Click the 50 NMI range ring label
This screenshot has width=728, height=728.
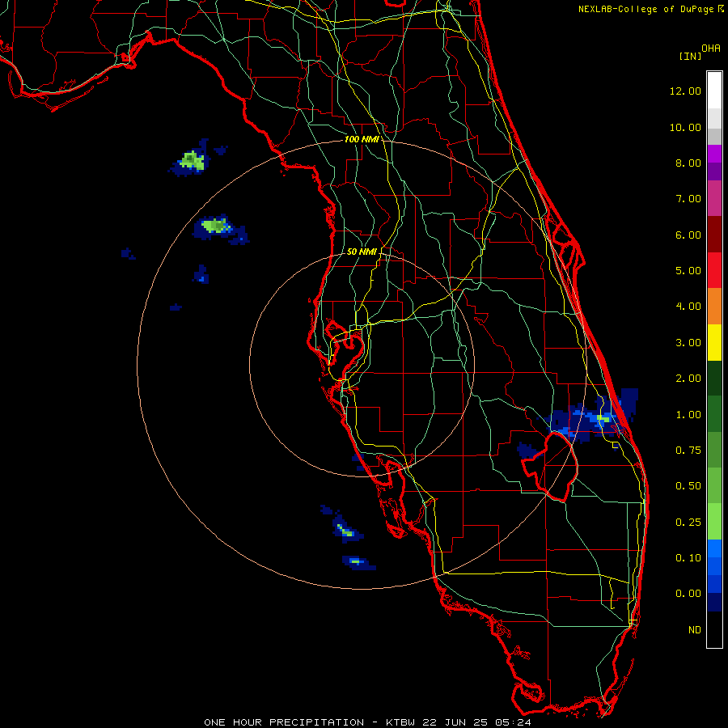(362, 252)
